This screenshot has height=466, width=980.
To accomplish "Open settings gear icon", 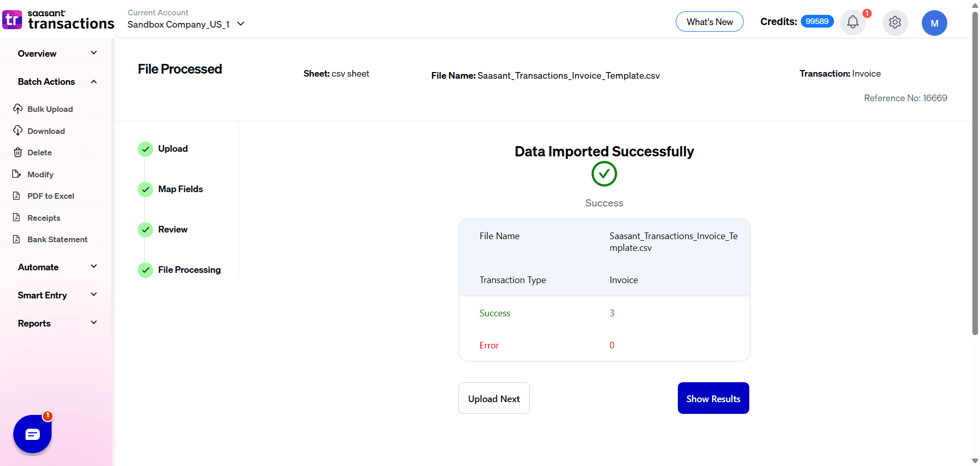I will pyautogui.click(x=895, y=22).
